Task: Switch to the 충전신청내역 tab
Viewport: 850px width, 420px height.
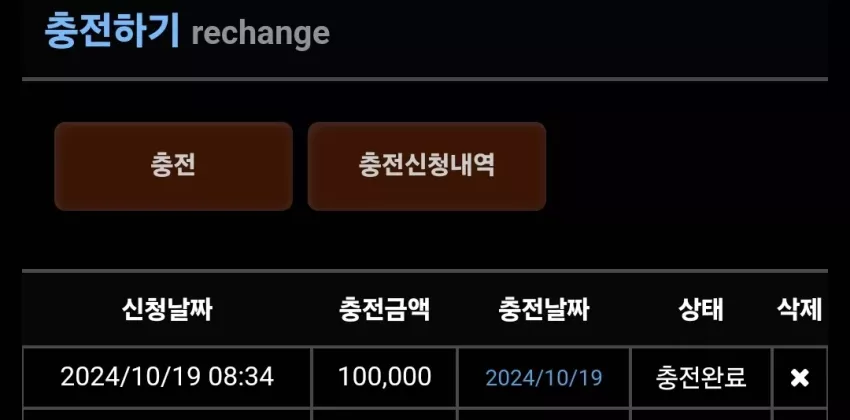Action: coord(427,166)
